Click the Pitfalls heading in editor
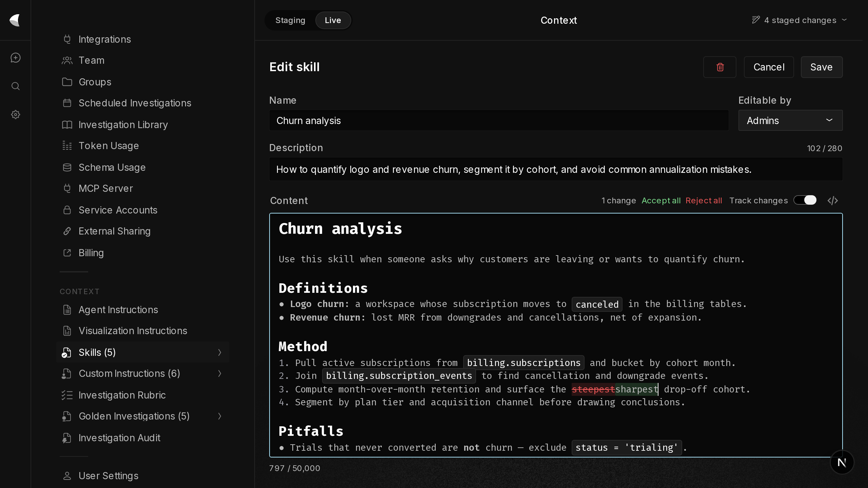The width and height of the screenshot is (868, 488). [x=311, y=431]
